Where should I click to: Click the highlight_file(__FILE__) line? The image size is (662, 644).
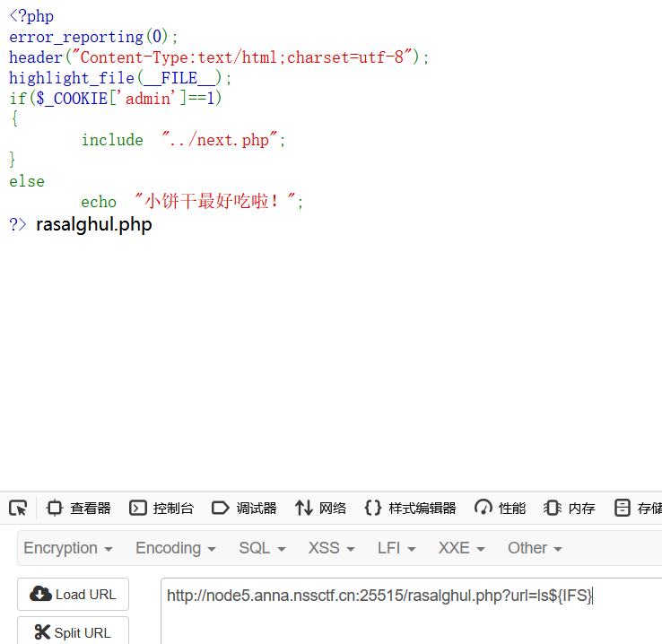120,78
